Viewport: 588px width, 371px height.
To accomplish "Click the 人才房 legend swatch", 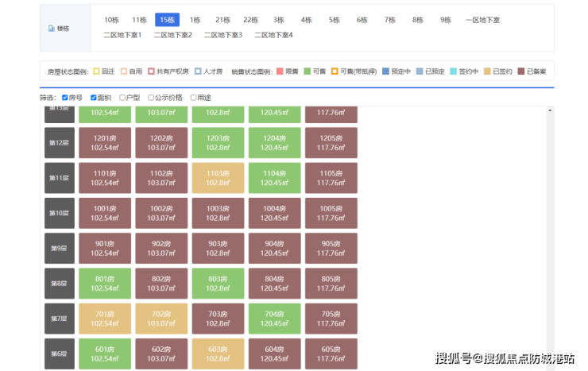I will (198, 71).
